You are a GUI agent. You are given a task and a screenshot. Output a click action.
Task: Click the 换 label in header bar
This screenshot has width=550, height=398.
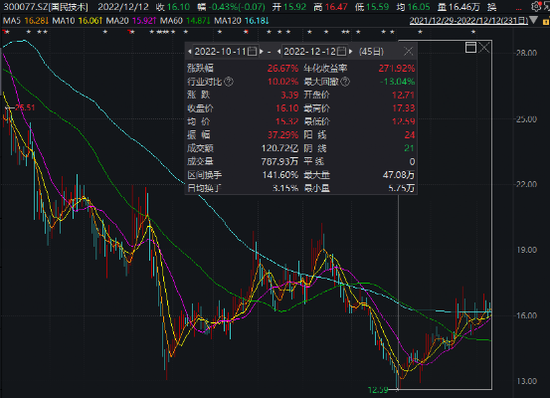coord(492,7)
